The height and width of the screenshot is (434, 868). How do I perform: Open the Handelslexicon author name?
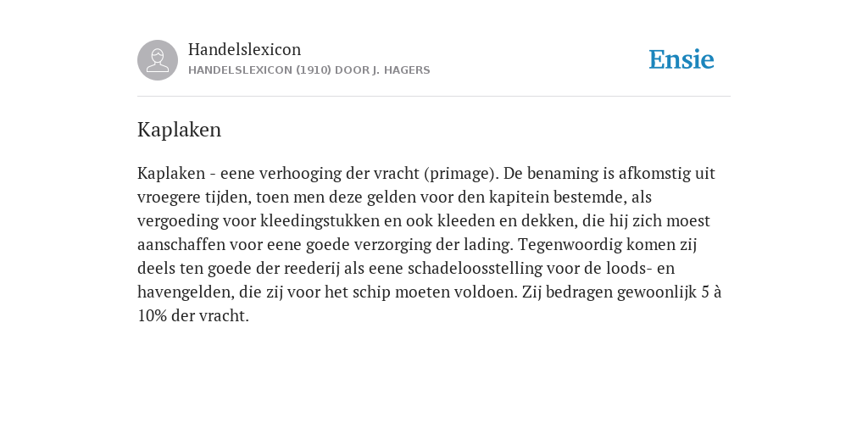click(x=245, y=49)
